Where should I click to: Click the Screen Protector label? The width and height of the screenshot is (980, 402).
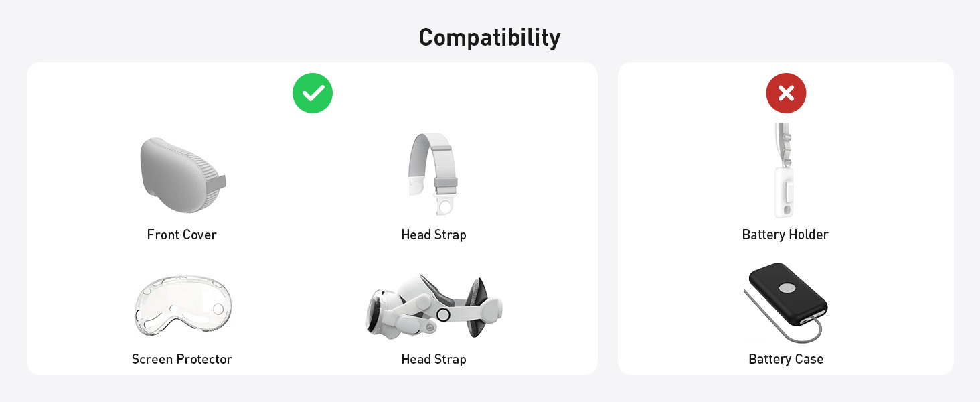[x=182, y=359]
